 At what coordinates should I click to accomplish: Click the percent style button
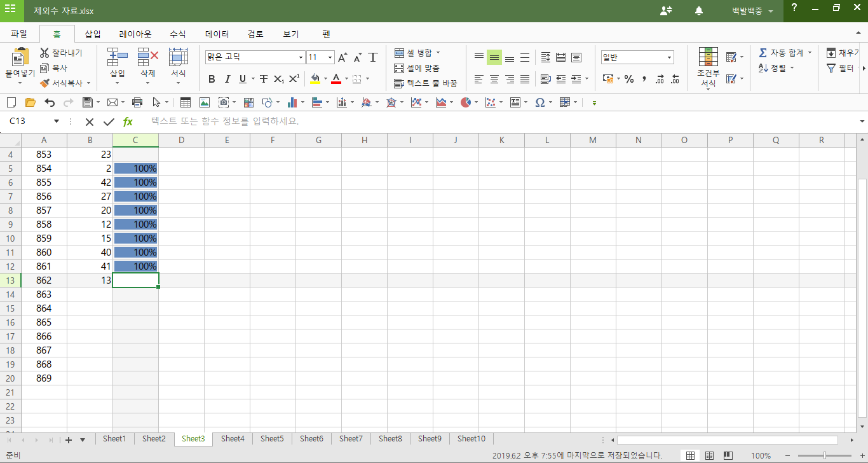pos(629,79)
